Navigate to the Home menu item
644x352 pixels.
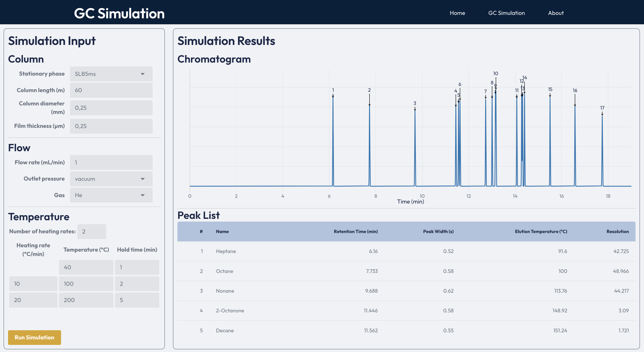click(x=457, y=13)
